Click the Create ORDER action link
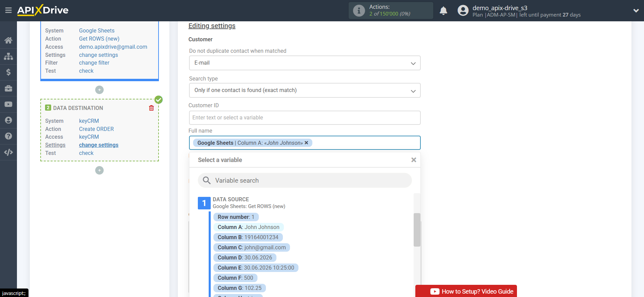Image resolution: width=644 pixels, height=297 pixels. click(x=97, y=129)
